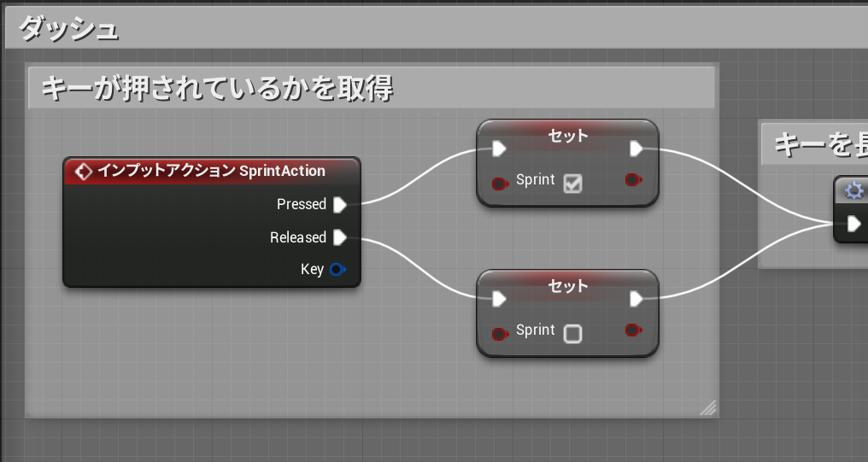Click upper Set node execution input pin
This screenshot has height=462, width=868.
[499, 149]
